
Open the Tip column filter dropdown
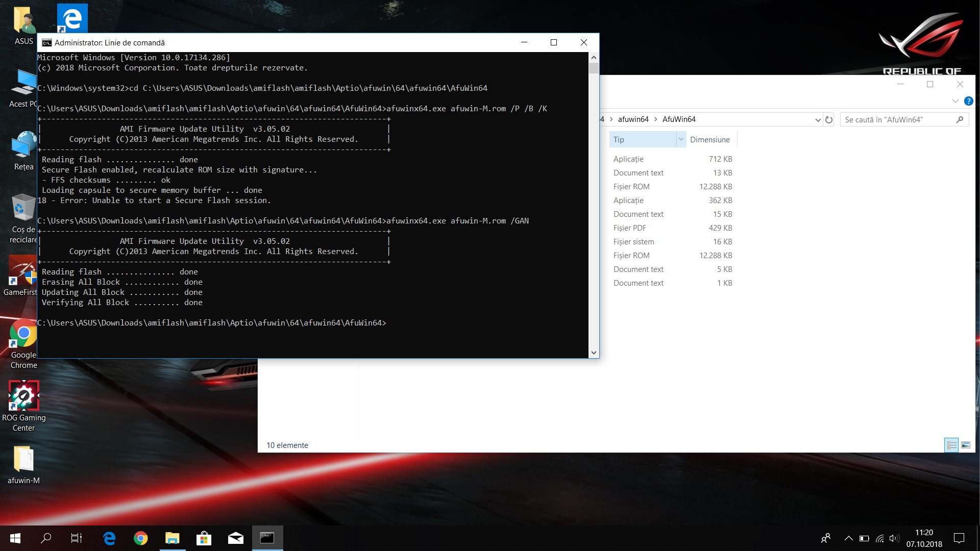click(x=681, y=139)
